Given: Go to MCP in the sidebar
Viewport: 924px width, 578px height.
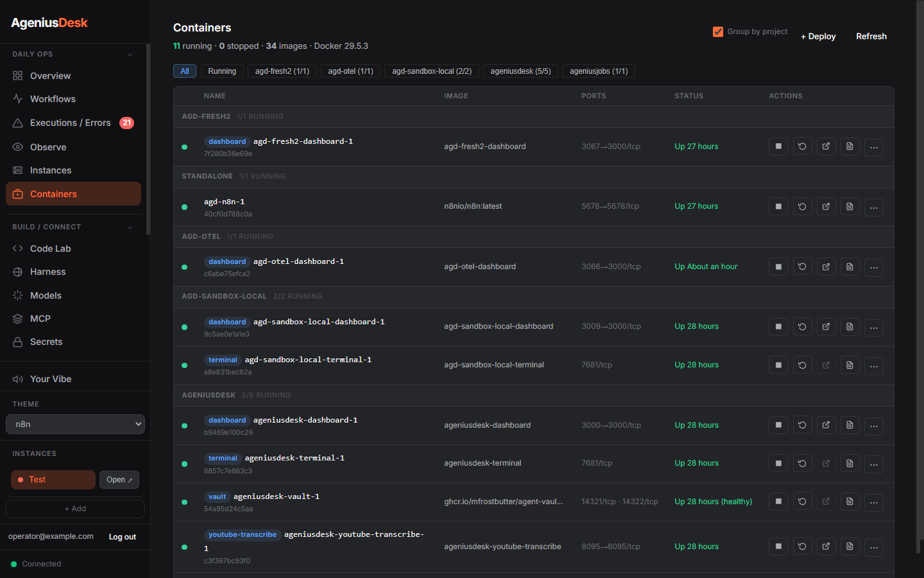Looking at the screenshot, I should tap(73, 319).
